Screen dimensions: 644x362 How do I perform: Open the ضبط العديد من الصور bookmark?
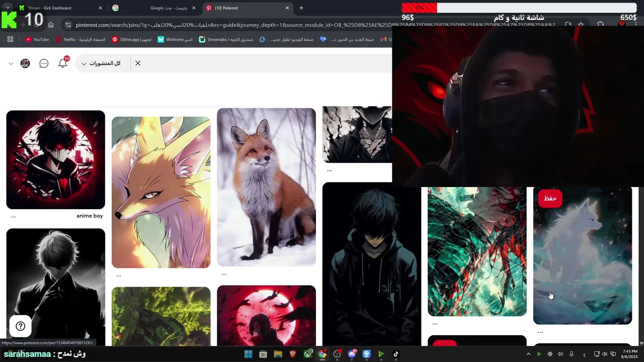click(347, 39)
